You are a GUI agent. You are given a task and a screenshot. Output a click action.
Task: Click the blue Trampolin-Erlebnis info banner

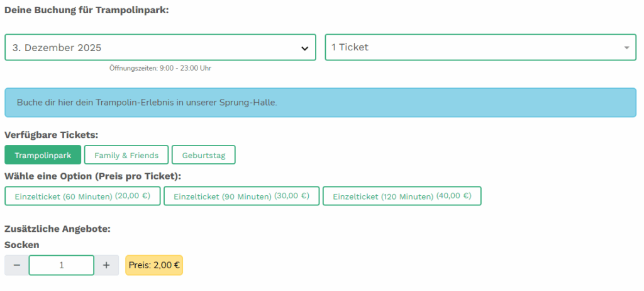pyautogui.click(x=320, y=102)
